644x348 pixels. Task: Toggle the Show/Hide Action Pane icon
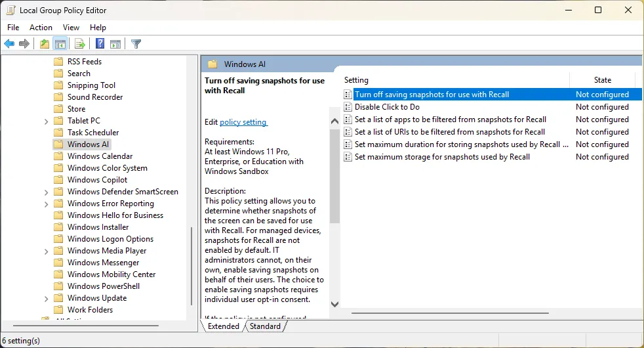click(x=115, y=43)
